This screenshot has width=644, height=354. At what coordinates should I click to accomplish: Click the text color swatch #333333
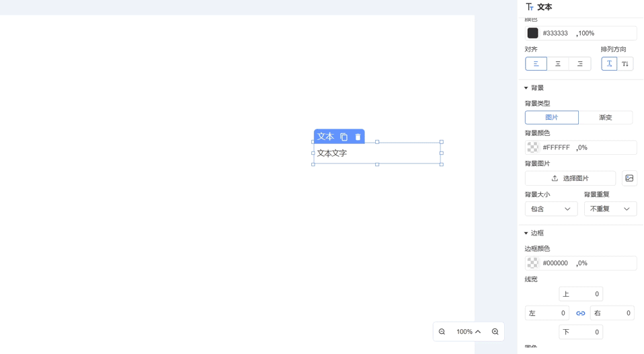point(533,33)
